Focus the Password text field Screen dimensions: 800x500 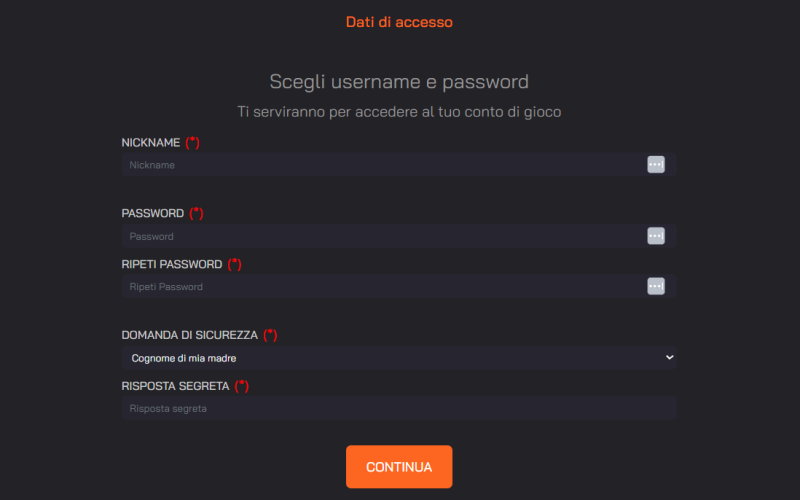pyautogui.click(x=380, y=236)
